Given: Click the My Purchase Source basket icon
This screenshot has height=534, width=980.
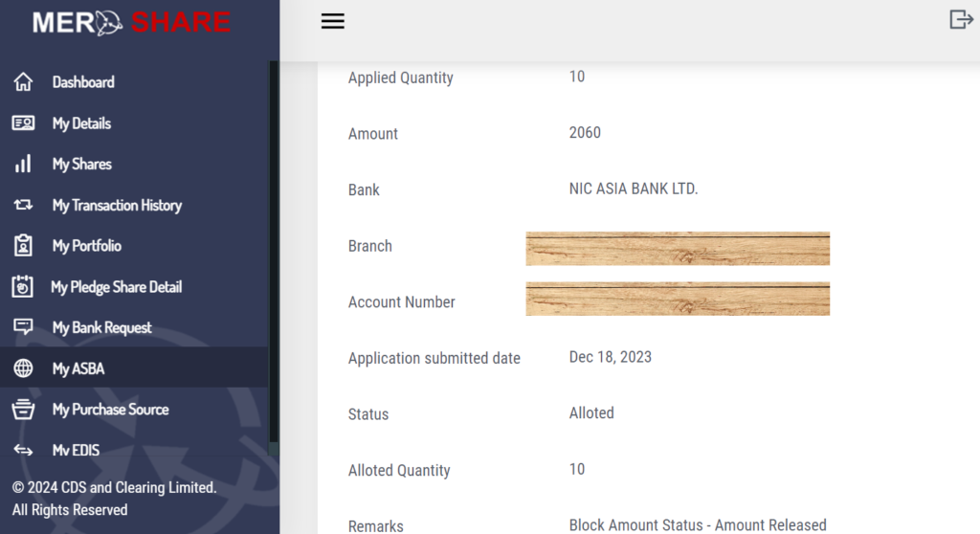Looking at the screenshot, I should (23, 410).
